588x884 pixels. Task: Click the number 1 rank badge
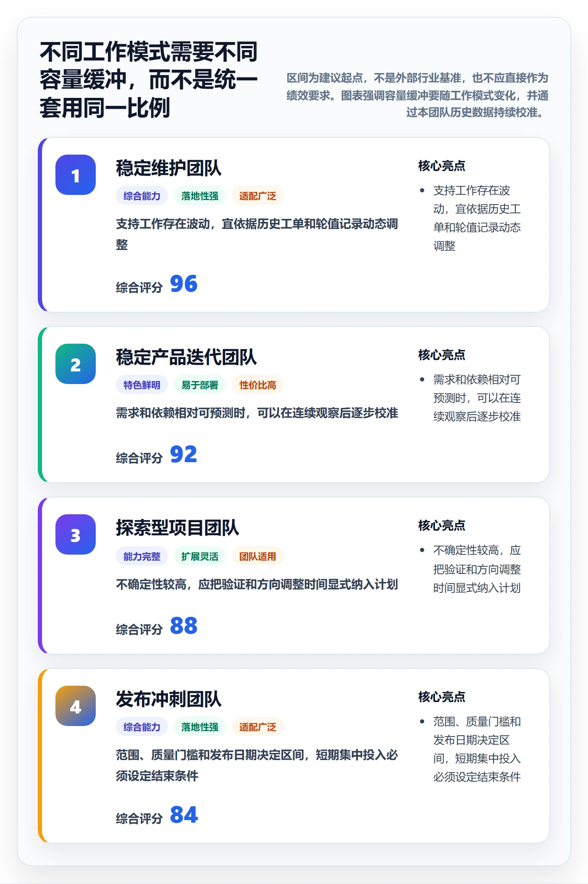(76, 175)
